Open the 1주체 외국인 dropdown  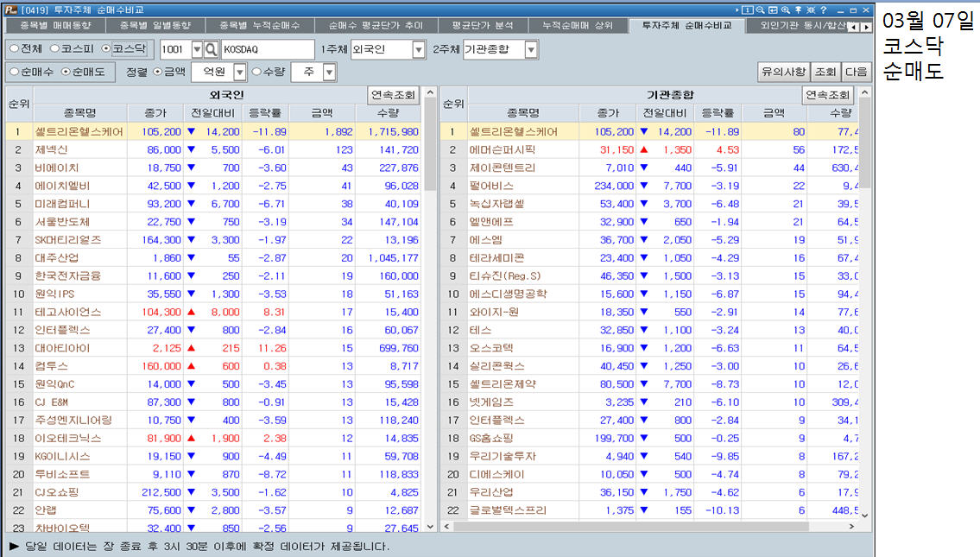(418, 50)
